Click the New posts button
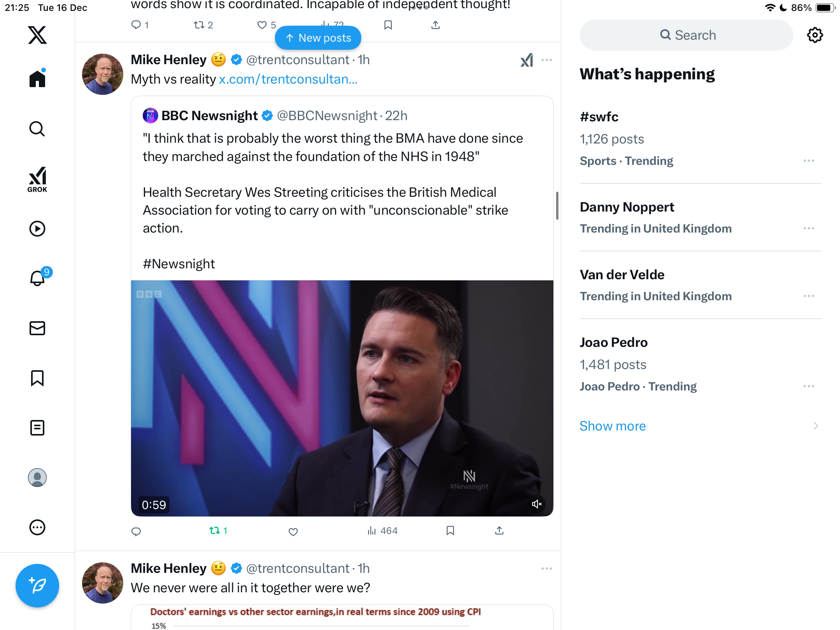840x630 pixels. point(318,38)
